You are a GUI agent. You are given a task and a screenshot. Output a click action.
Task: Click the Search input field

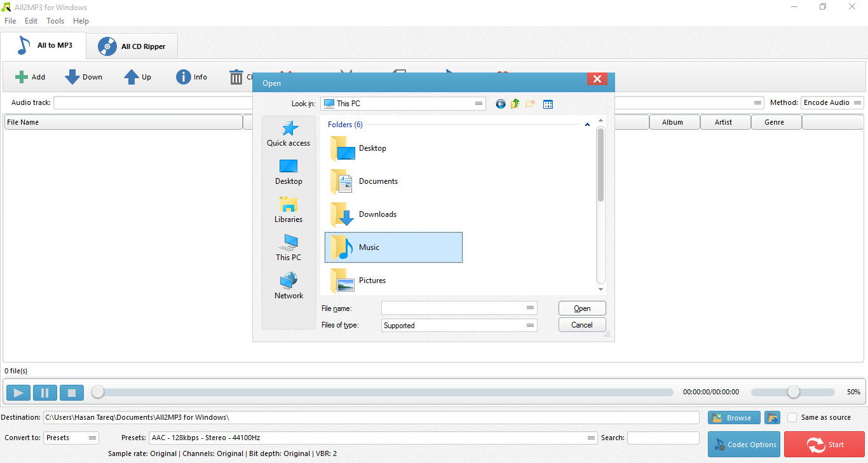point(663,438)
